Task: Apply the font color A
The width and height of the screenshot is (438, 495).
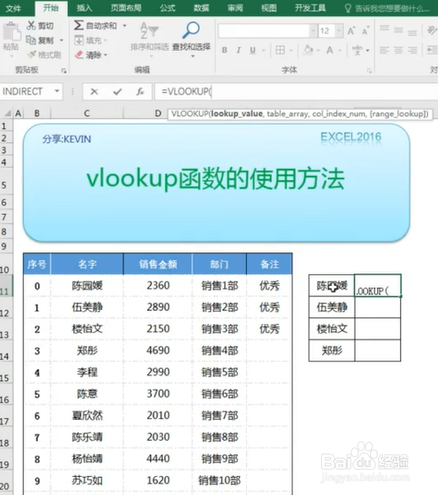Action: click(330, 50)
